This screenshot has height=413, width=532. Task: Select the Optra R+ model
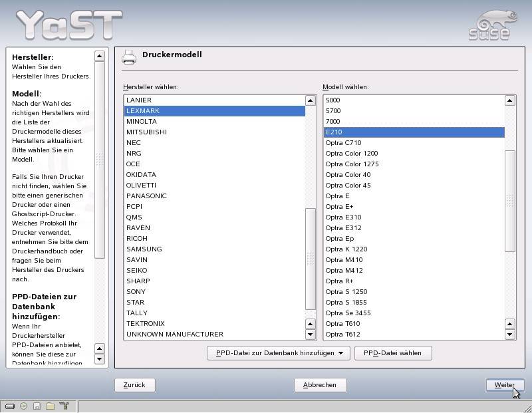click(414, 281)
